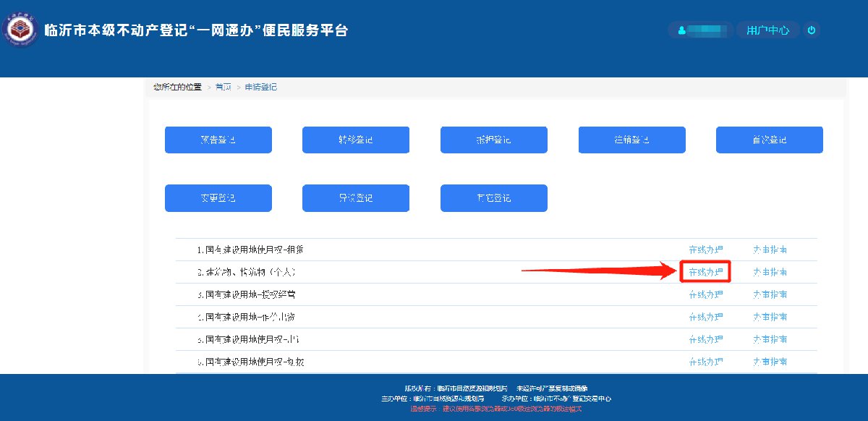The width and height of the screenshot is (868, 421).
Task: Click row text 3.国有建设用地-授权经营
Action: (246, 294)
